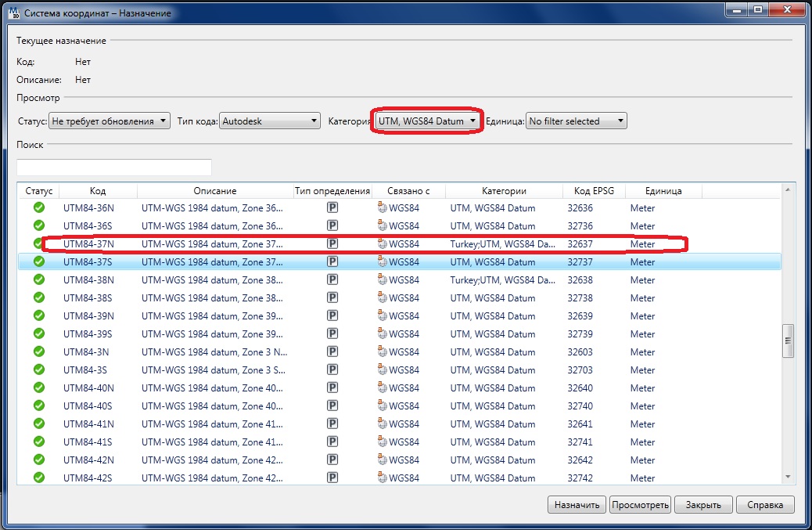Click in the Поиск search field
Screen dimensions: 812x530
(x=114, y=168)
